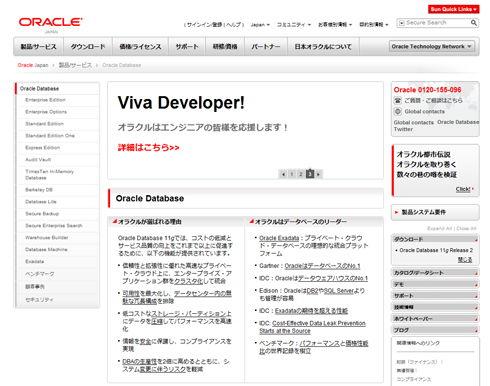The image size is (490, 386).
Task: Click Expand All link
Action: [x=440, y=228]
